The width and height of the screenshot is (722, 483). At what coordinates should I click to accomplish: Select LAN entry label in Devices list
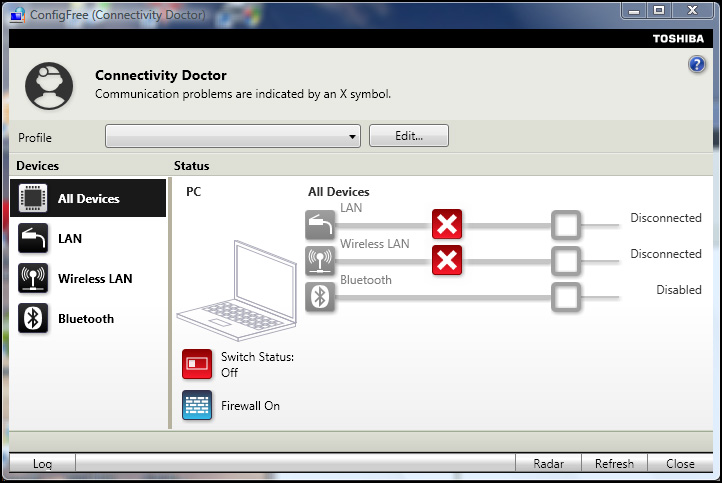tap(70, 239)
